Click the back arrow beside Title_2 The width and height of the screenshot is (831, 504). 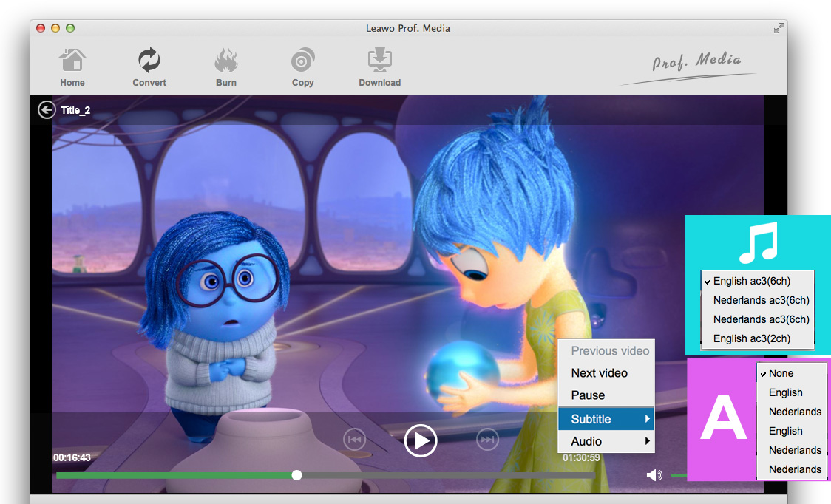click(x=47, y=110)
